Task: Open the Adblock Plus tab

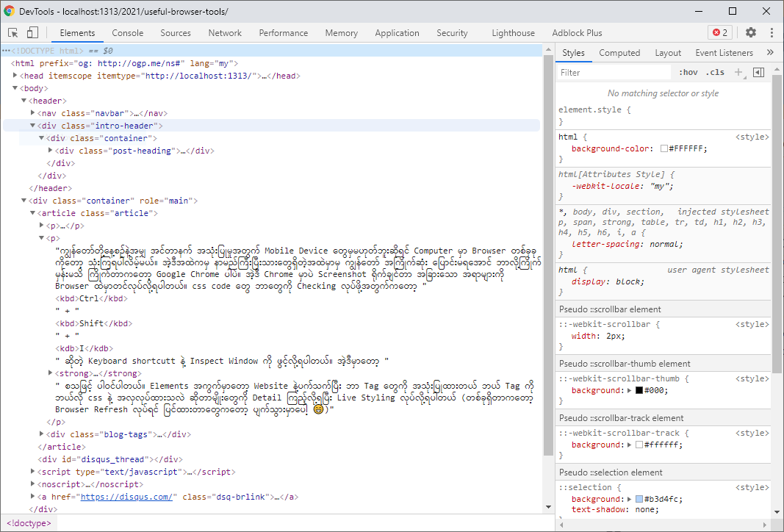Action: pyautogui.click(x=577, y=33)
